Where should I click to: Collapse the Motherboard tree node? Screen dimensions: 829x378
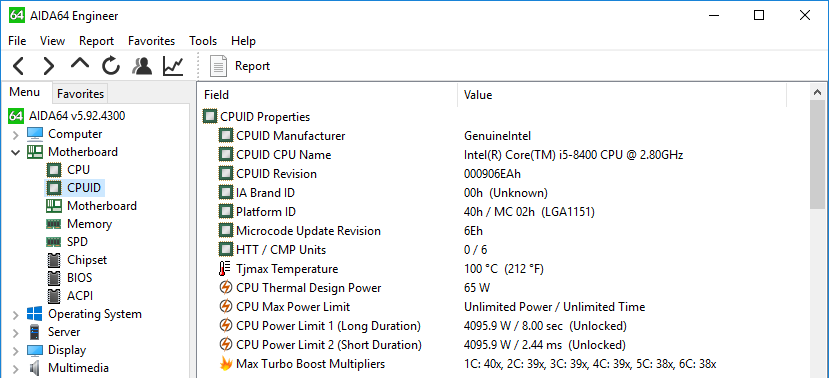[x=15, y=152]
